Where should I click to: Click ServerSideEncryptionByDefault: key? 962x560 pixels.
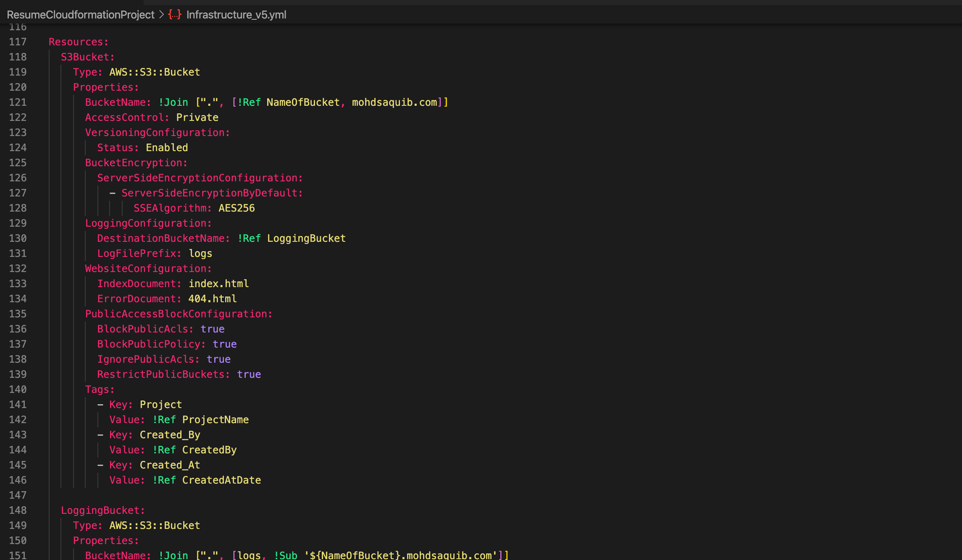(x=212, y=193)
